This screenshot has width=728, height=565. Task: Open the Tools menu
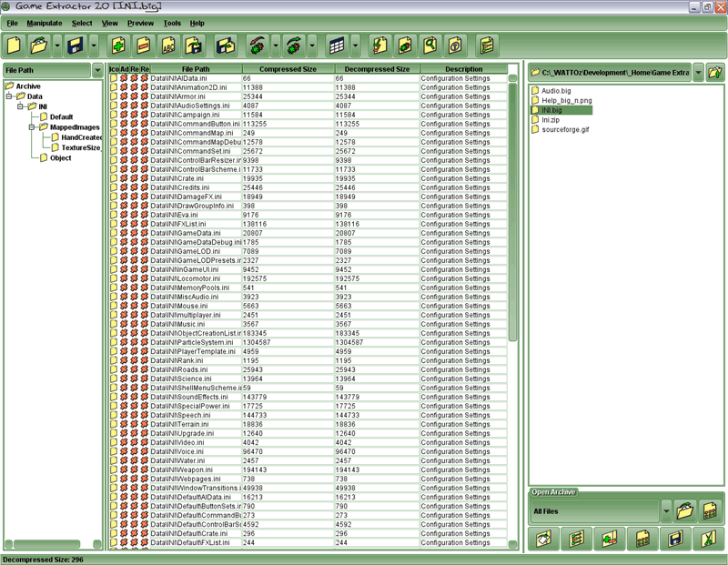[172, 22]
